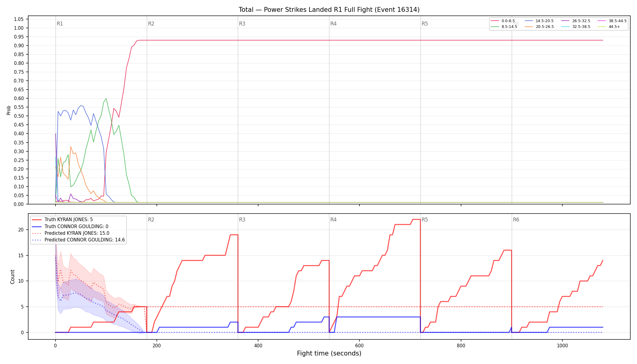Click the 1.05 tick on the Prob axis
This screenshot has height=364, width=637.
(19, 19)
